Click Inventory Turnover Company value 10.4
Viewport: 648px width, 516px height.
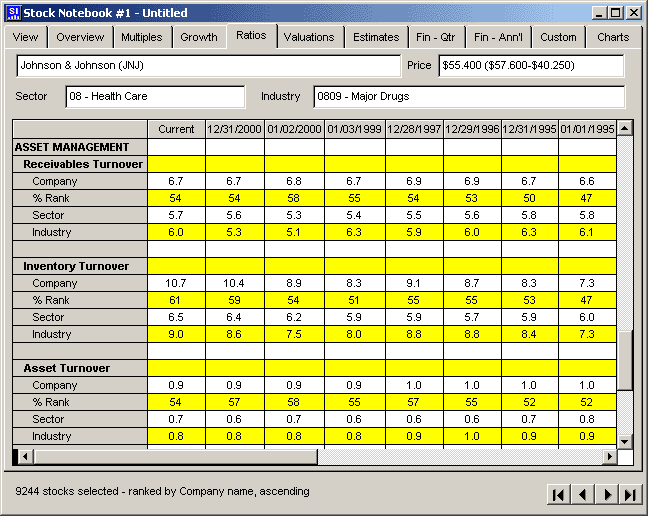point(234,283)
